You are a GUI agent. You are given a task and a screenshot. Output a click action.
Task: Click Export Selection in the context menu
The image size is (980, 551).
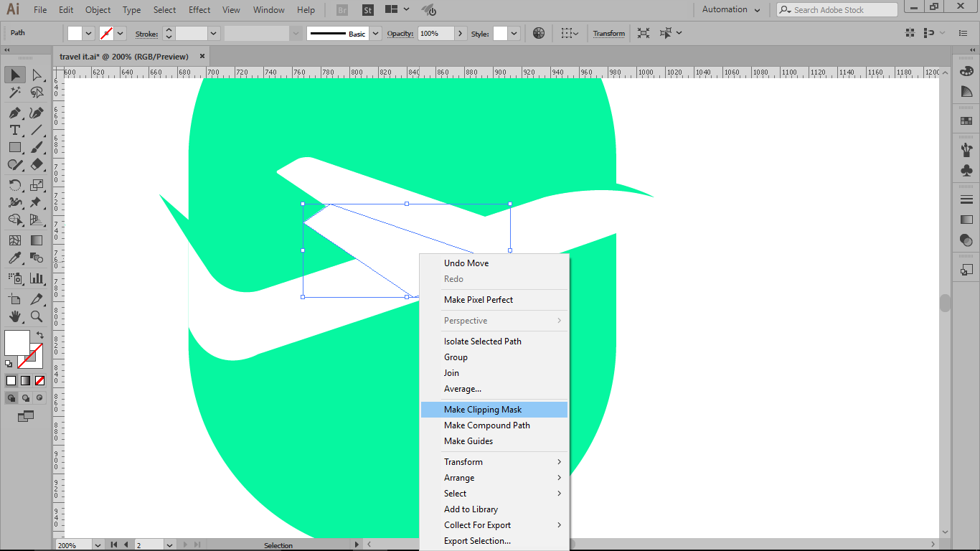[x=478, y=540]
